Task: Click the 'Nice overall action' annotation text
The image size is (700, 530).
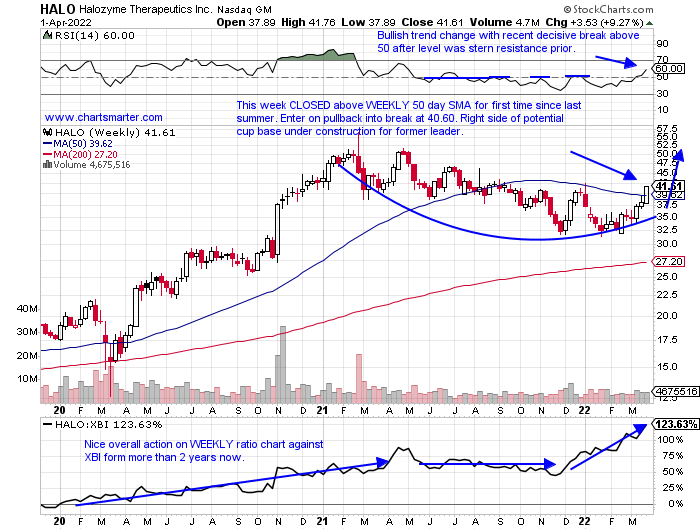Action: [204, 451]
